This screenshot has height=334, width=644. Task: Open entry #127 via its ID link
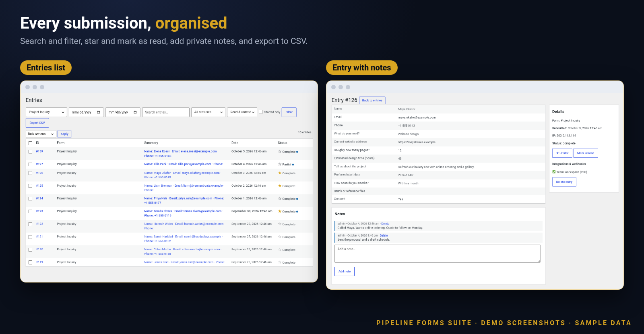pos(39,164)
